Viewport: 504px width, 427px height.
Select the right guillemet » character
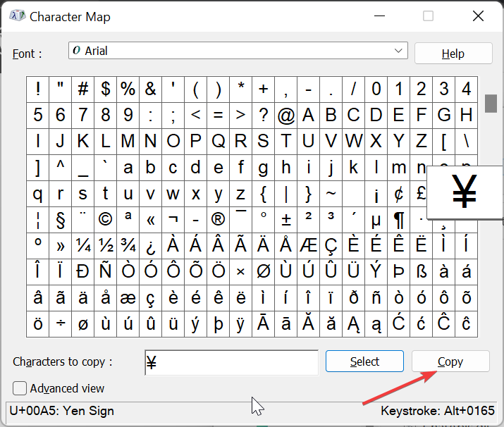click(61, 246)
